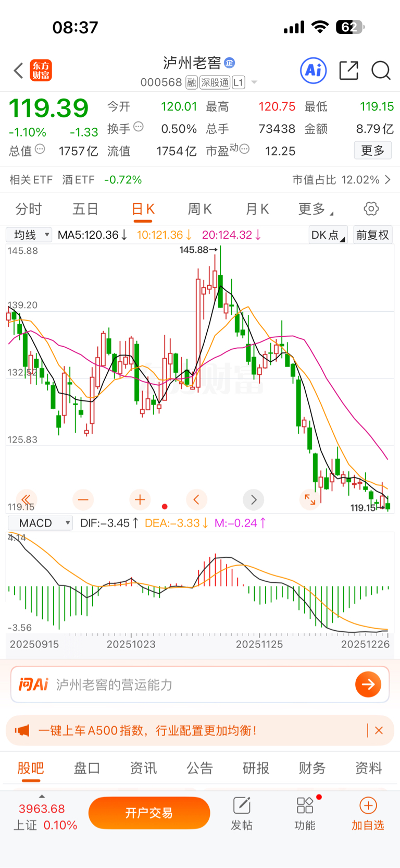Screen dimensions: 400x868
Task: Switch to the 公告 tab
Action: 199,768
